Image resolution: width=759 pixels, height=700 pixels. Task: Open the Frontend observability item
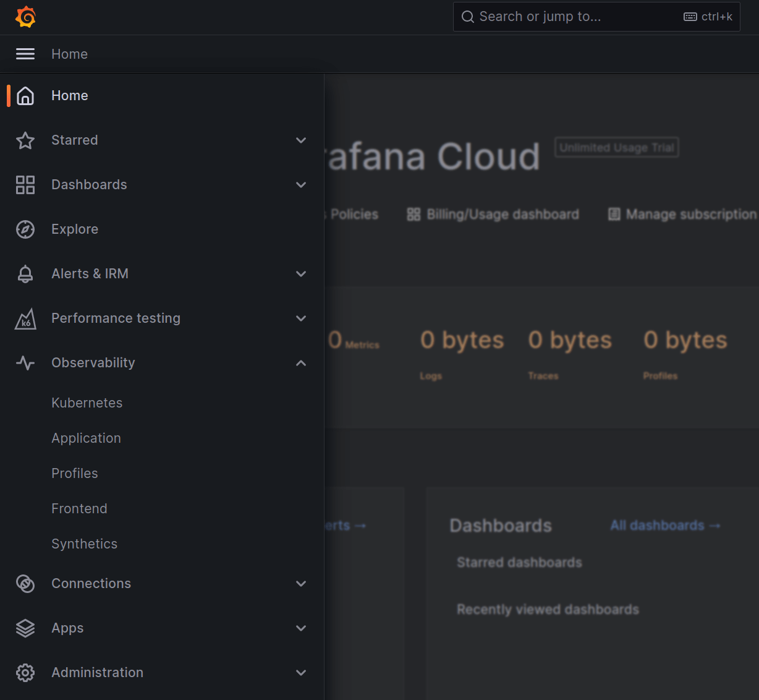(80, 509)
